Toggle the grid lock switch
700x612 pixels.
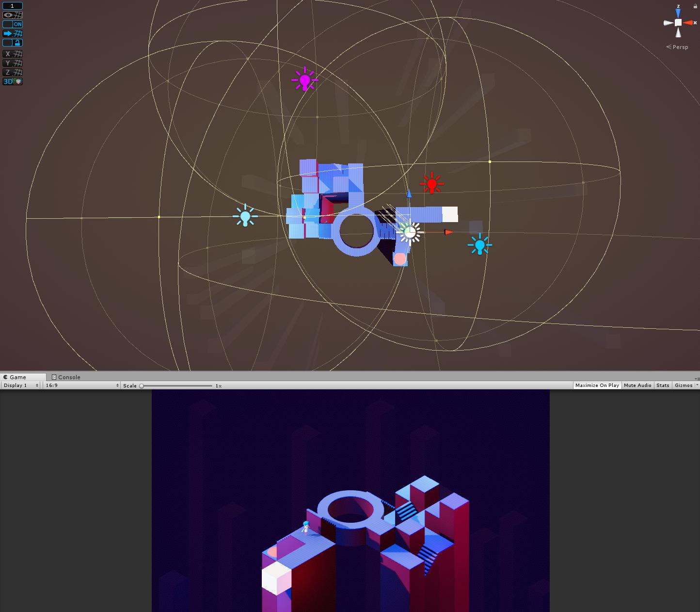(x=13, y=43)
